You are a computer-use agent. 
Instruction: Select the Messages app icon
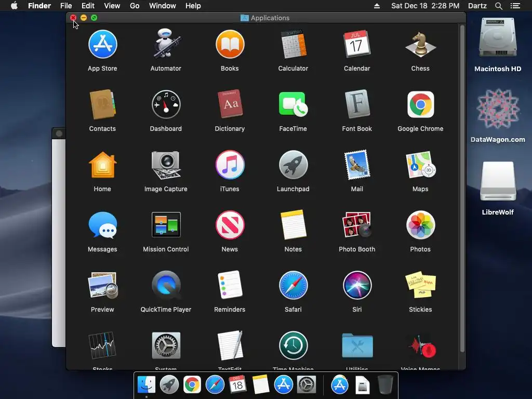pyautogui.click(x=102, y=225)
